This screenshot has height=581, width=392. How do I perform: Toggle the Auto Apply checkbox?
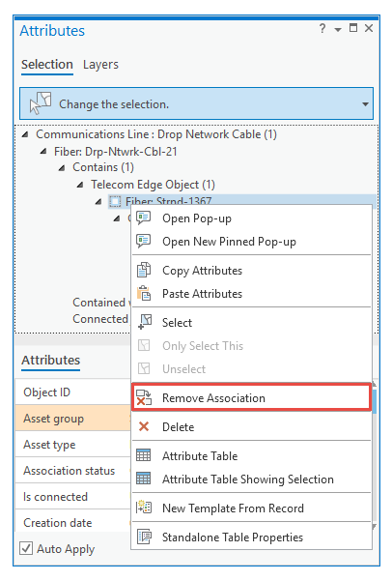coord(26,548)
